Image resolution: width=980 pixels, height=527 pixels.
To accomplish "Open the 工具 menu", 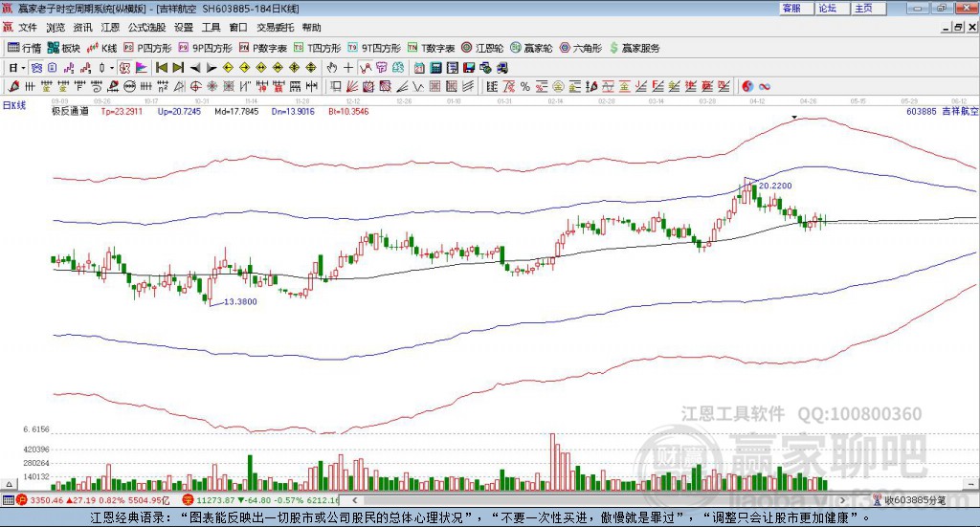I will (x=211, y=28).
